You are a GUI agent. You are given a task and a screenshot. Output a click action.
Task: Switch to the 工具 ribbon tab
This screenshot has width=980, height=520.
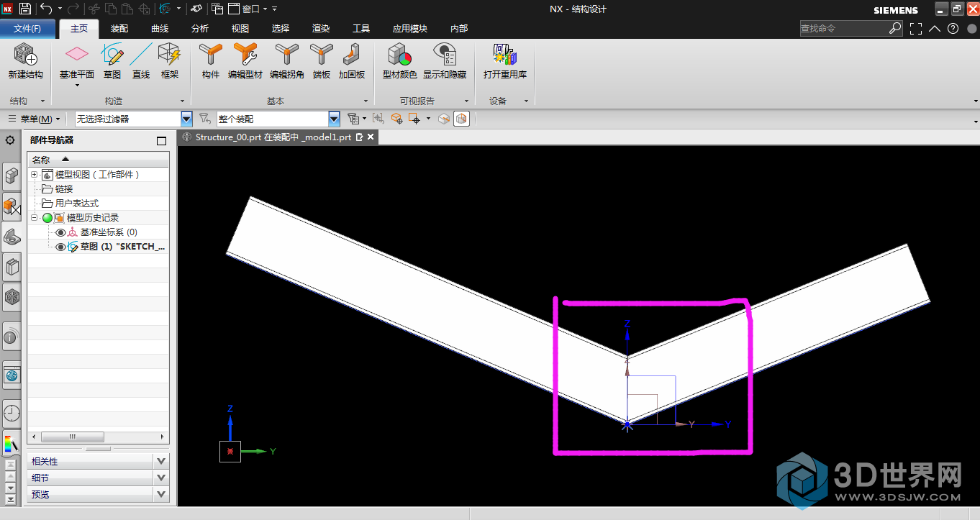[x=361, y=29]
